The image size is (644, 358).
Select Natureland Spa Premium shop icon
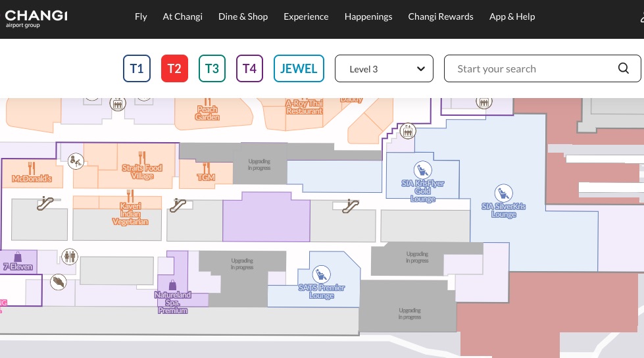(x=172, y=285)
